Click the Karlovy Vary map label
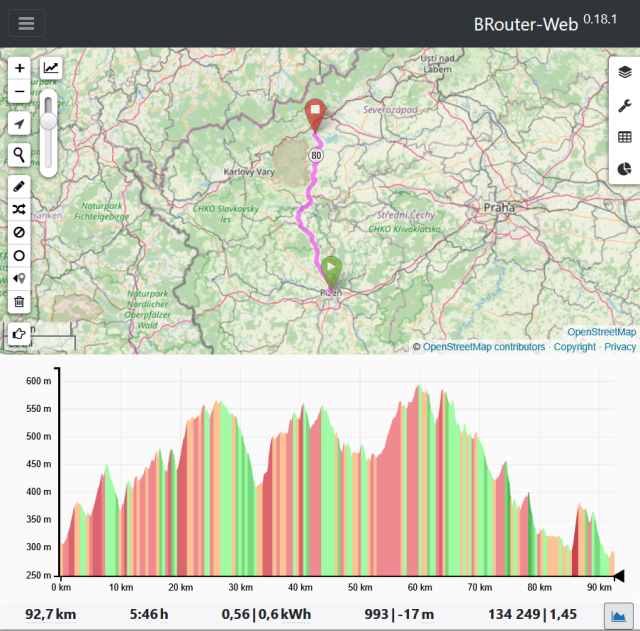 (249, 172)
